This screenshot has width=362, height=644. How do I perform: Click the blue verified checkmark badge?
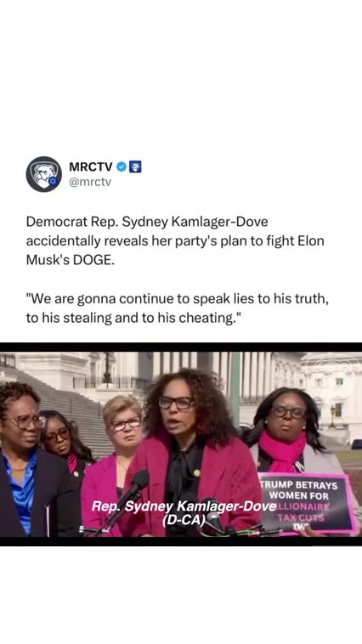click(122, 167)
